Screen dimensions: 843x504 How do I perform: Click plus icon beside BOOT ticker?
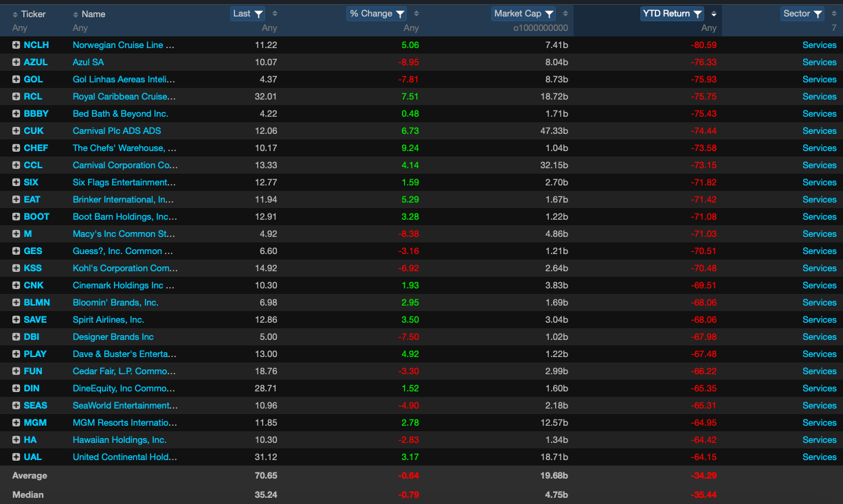[16, 216]
